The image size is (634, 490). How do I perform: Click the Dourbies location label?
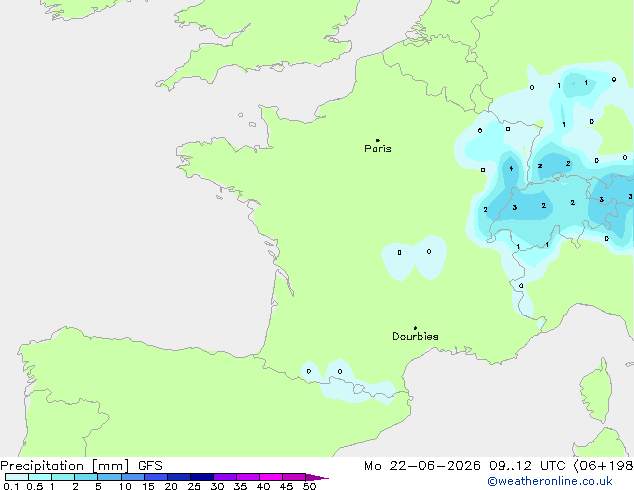click(x=415, y=336)
